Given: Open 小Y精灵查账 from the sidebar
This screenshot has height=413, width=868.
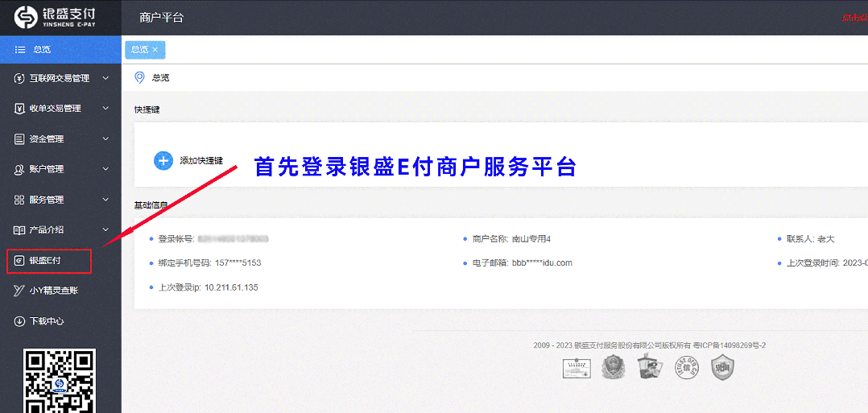Looking at the screenshot, I should (61, 291).
